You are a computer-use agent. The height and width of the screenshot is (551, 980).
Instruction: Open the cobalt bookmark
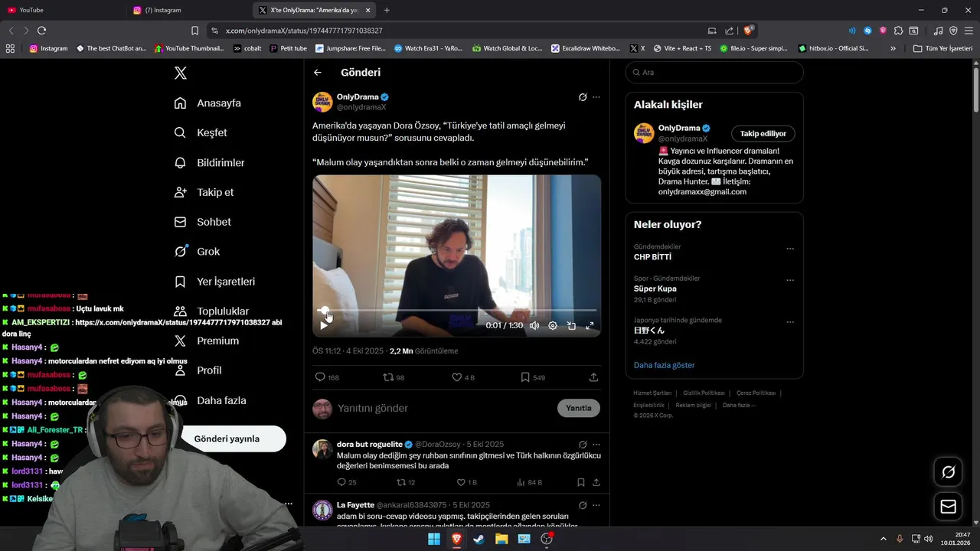click(247, 48)
